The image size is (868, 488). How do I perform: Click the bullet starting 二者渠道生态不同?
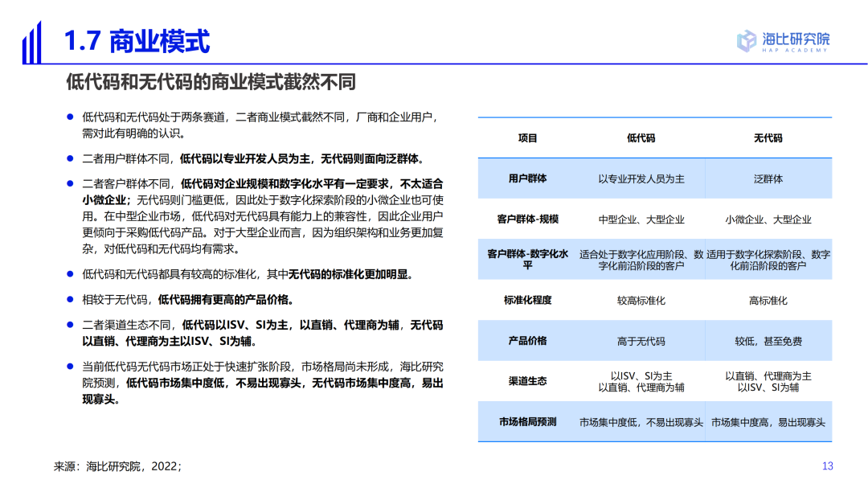click(262, 333)
